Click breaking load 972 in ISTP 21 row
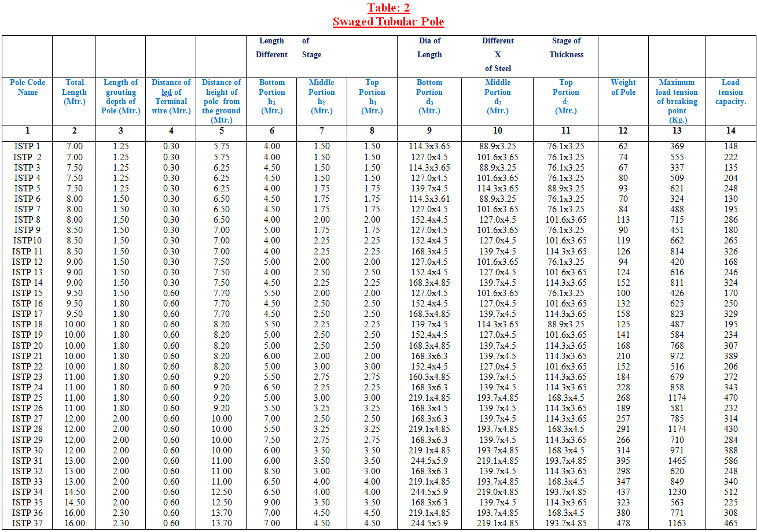Screen dimensions: 757x532 [677, 356]
